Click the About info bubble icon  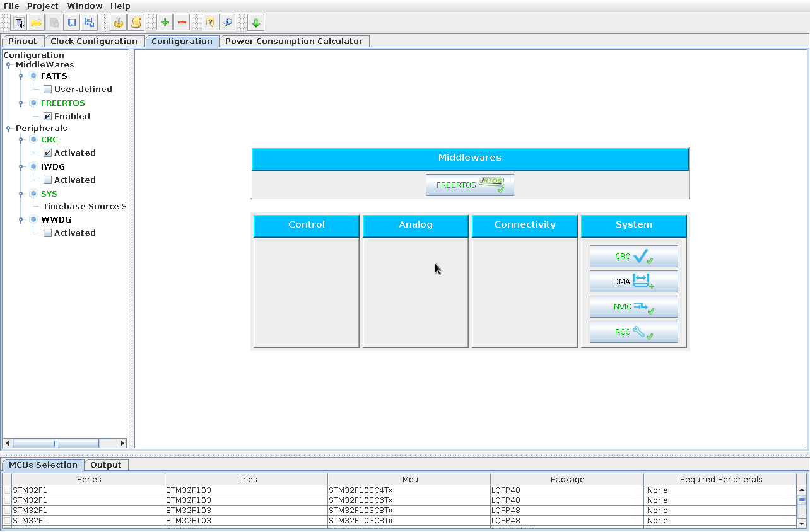point(228,23)
